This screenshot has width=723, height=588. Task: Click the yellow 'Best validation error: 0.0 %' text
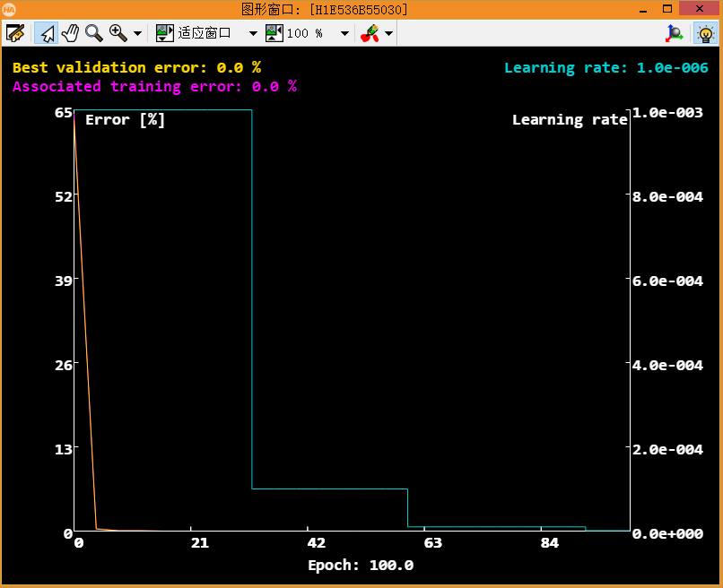point(137,68)
